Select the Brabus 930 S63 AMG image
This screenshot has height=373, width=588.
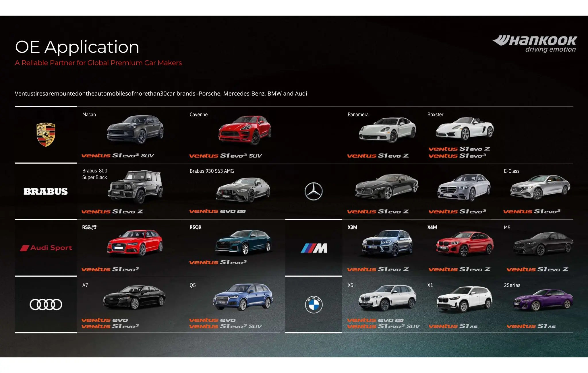[x=243, y=190]
